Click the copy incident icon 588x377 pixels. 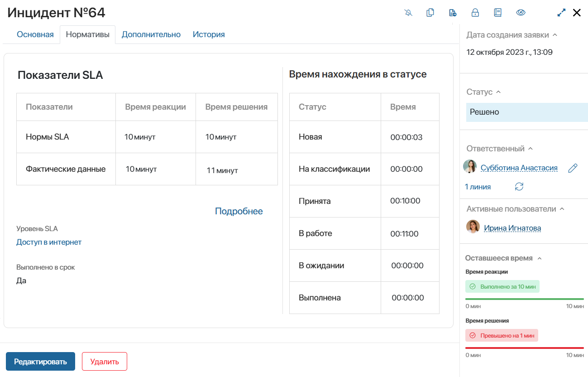[x=430, y=13]
